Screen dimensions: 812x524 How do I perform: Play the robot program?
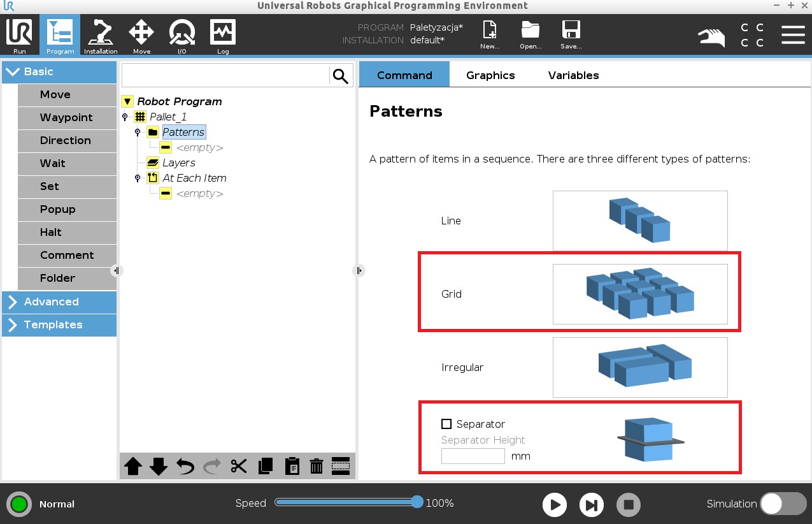point(555,505)
